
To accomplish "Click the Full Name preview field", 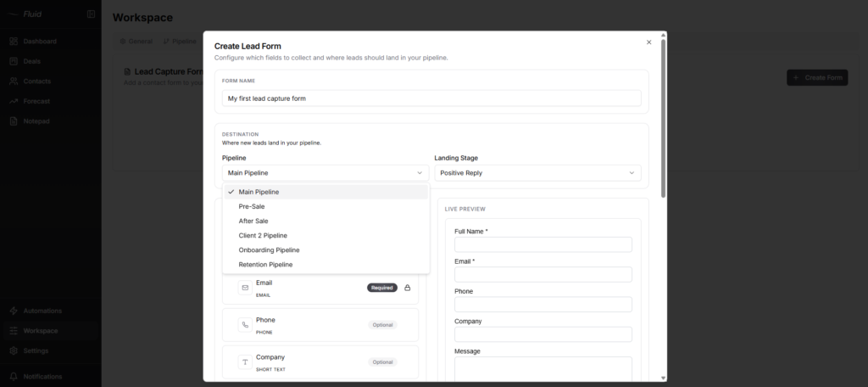I will tap(543, 244).
